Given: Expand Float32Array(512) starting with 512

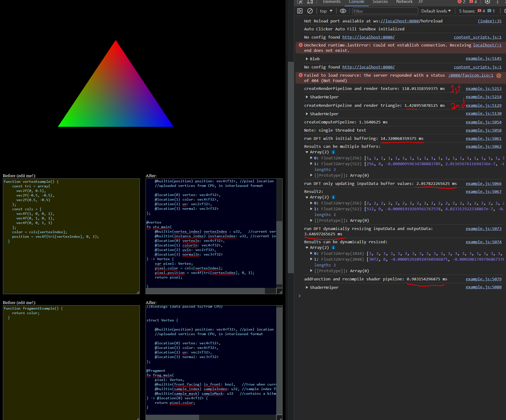Looking at the screenshot, I should 311,209.
